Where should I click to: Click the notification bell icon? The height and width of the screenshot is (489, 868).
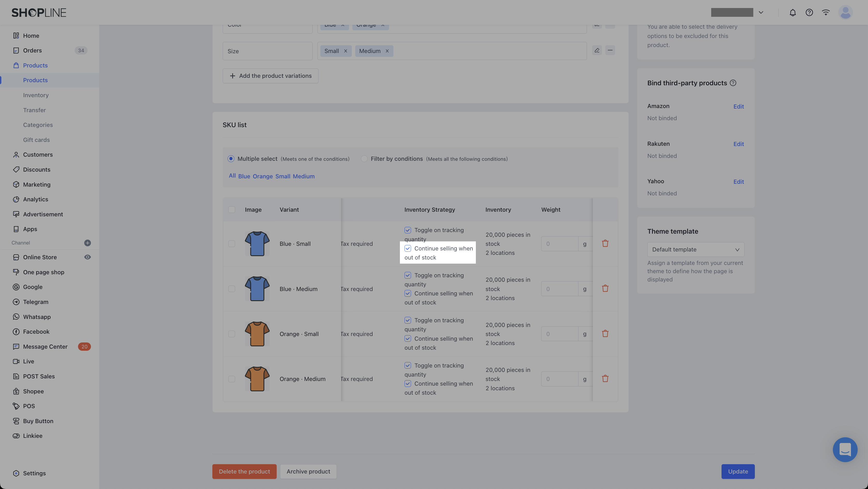tap(793, 12)
